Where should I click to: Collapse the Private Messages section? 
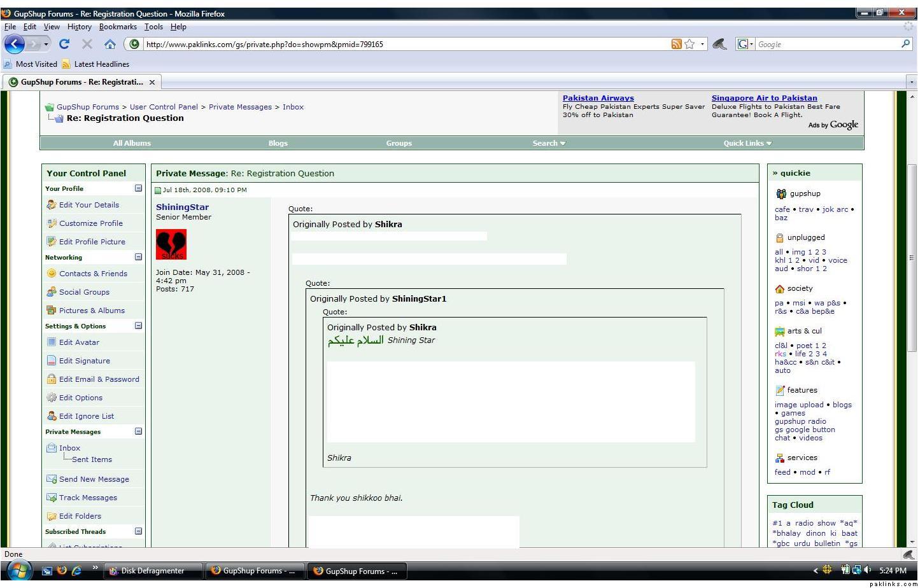click(x=138, y=431)
